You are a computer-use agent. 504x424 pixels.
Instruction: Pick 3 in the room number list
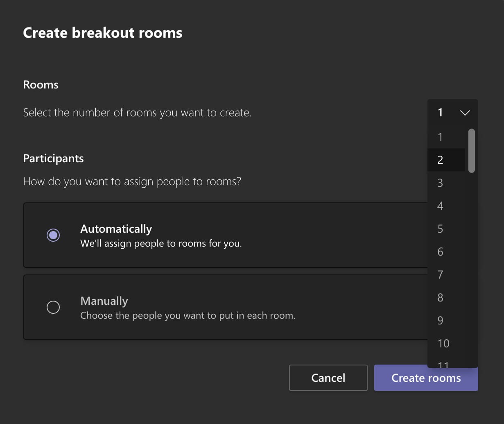pyautogui.click(x=441, y=183)
